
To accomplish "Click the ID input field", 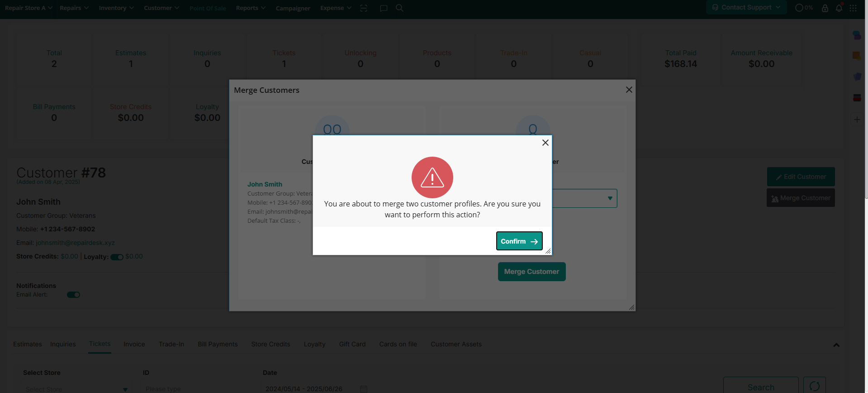I will point(198,388).
